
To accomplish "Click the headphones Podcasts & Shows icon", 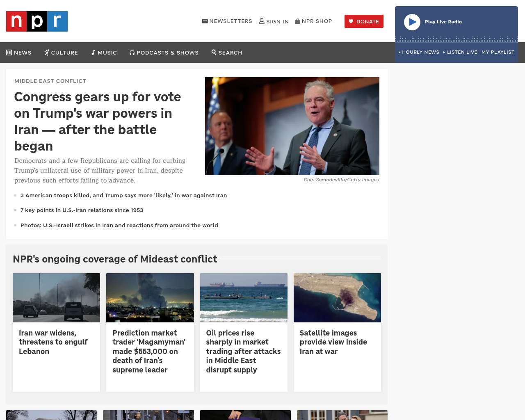I will (132, 52).
